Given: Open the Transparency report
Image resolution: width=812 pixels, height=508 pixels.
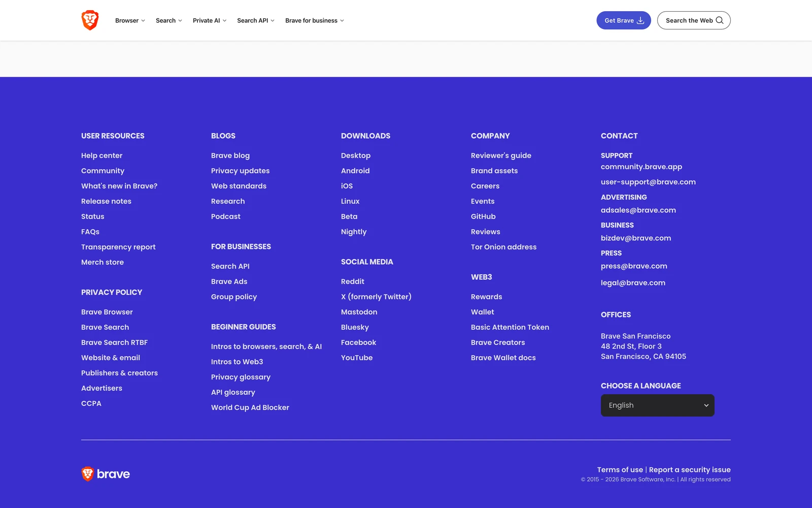Looking at the screenshot, I should (118, 247).
